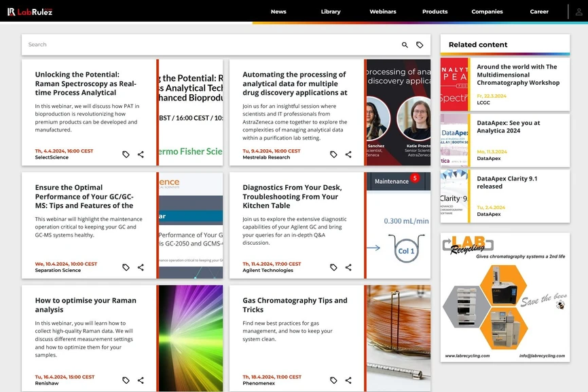
Task: Click the DataApex Analytica 2024 thumbnail
Action: coord(454,140)
